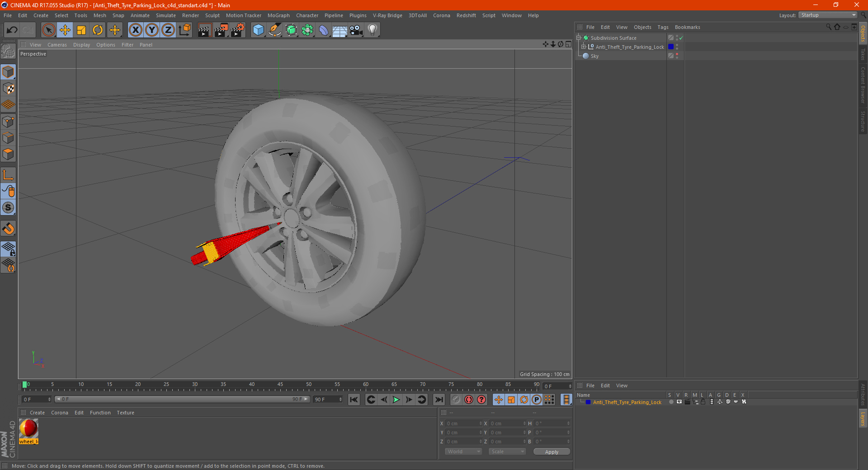Activate the Scale tool

81,30
